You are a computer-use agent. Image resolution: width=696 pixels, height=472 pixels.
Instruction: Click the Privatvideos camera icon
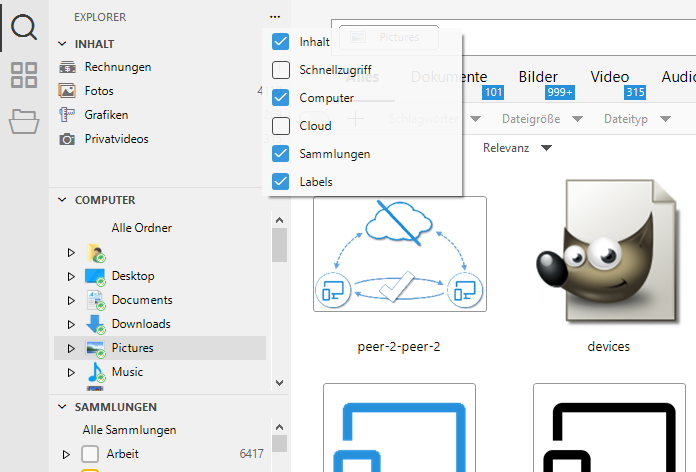[x=67, y=139]
